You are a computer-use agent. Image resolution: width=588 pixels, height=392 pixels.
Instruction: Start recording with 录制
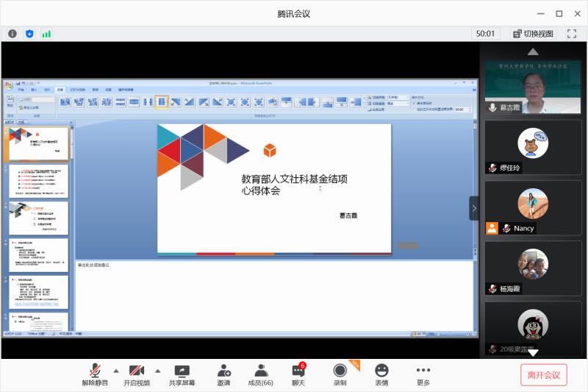click(x=340, y=375)
